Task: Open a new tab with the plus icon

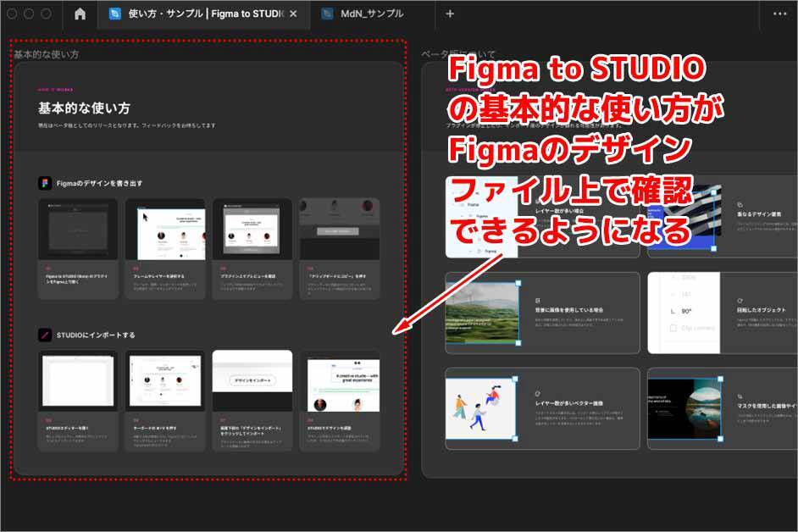Action: pyautogui.click(x=450, y=14)
